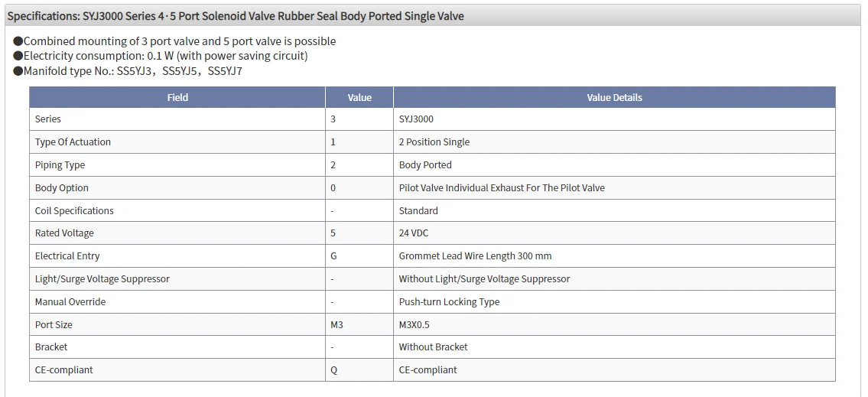The image size is (868, 397).
Task: Click the Without Bracket details cell
Action: (x=433, y=347)
